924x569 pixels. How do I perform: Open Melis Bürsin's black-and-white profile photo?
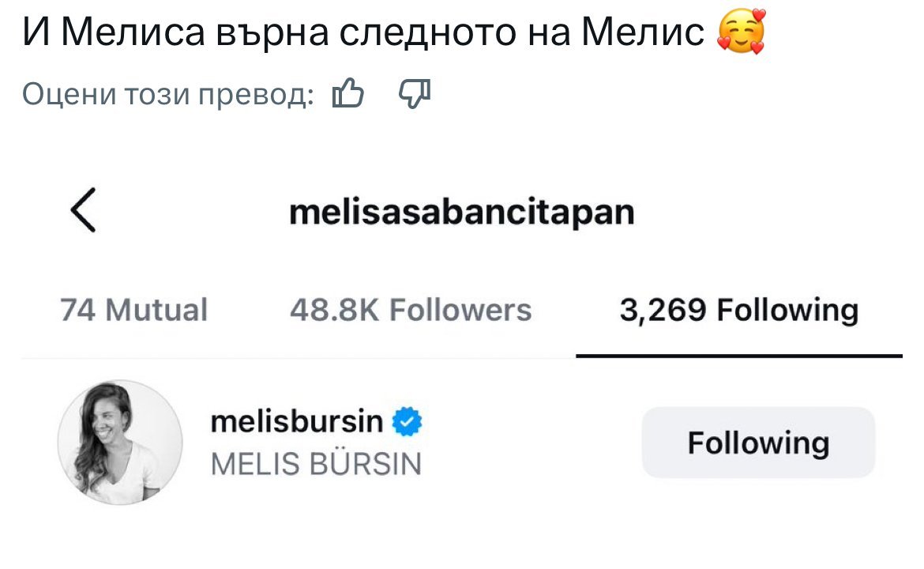120,443
